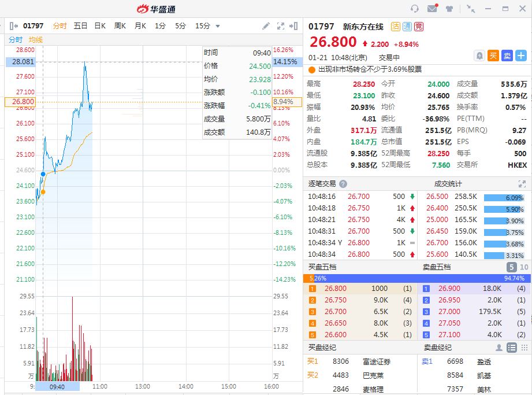Viewport: 532px width, 395px height.
Task: Click the 5.26% buy ratio bar segment
Action: tap(309, 278)
